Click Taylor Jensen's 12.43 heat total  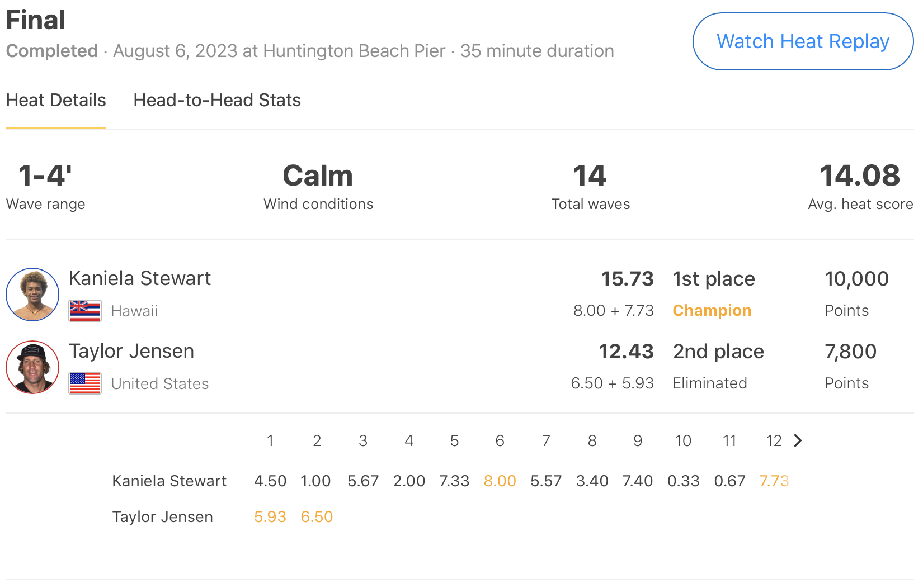pyautogui.click(x=626, y=351)
